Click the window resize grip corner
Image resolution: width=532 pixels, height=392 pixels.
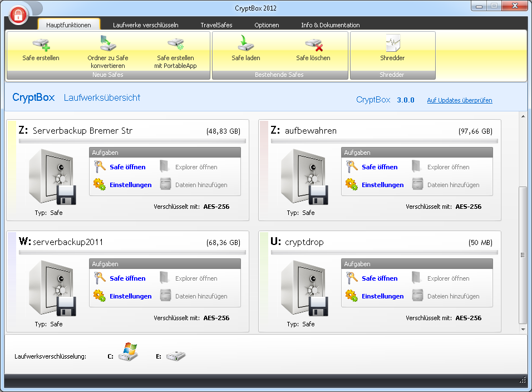pos(523,380)
